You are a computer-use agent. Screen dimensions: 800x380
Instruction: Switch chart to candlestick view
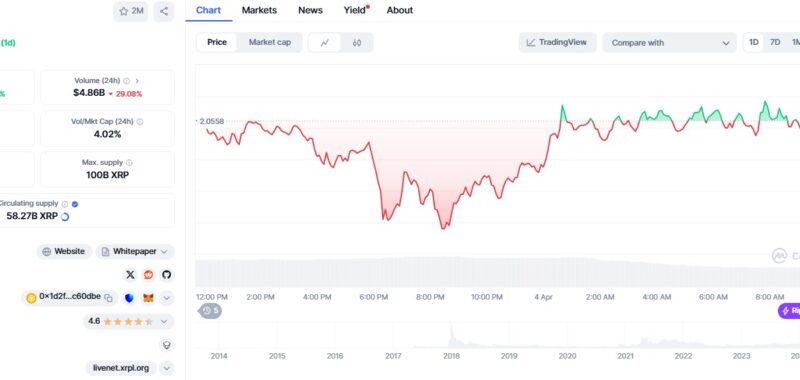[357, 43]
